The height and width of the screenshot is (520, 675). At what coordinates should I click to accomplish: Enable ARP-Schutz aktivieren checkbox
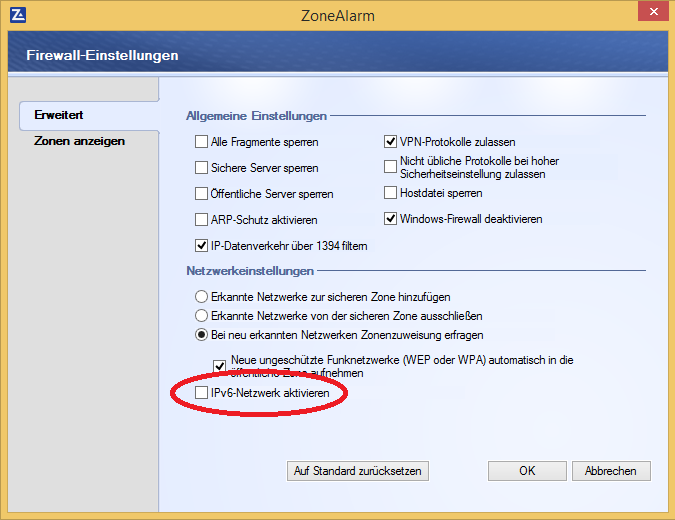(x=202, y=220)
